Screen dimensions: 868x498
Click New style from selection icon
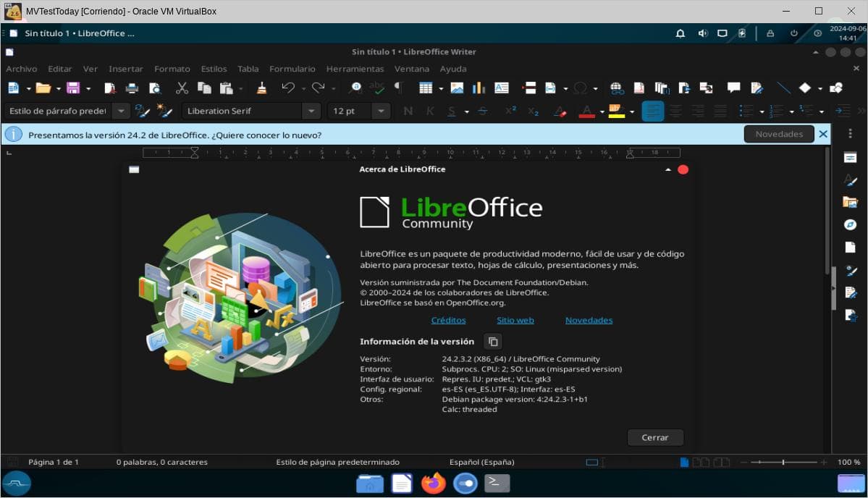click(164, 111)
